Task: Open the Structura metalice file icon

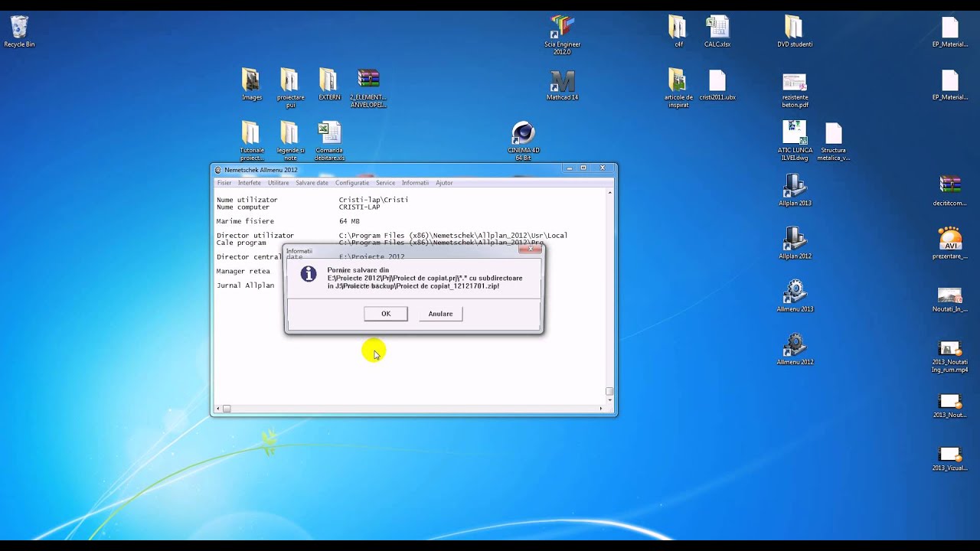Action: tap(834, 141)
